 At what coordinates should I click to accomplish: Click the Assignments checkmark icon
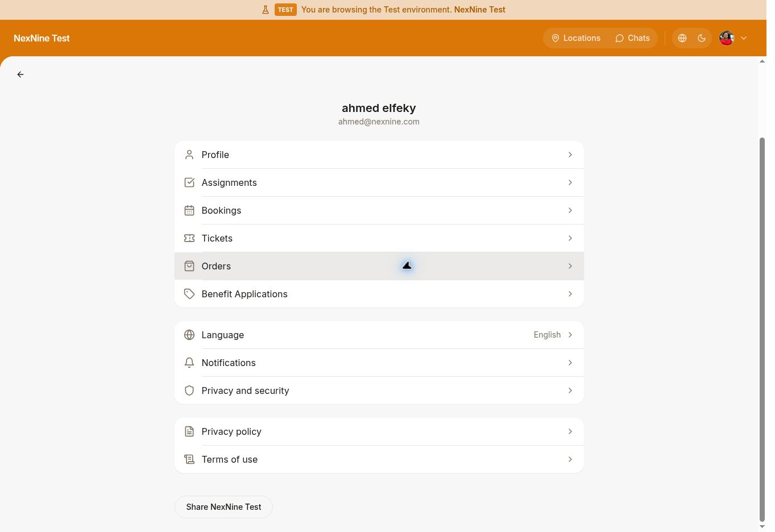point(189,182)
